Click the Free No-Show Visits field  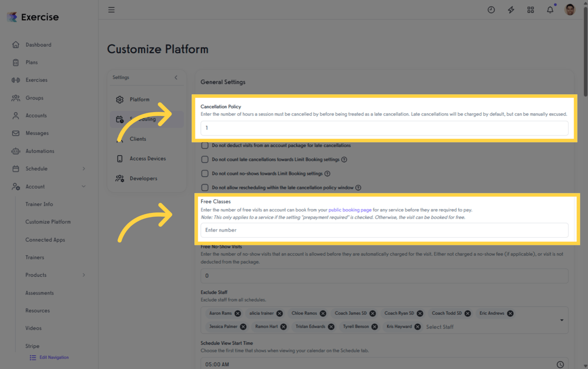(384, 276)
